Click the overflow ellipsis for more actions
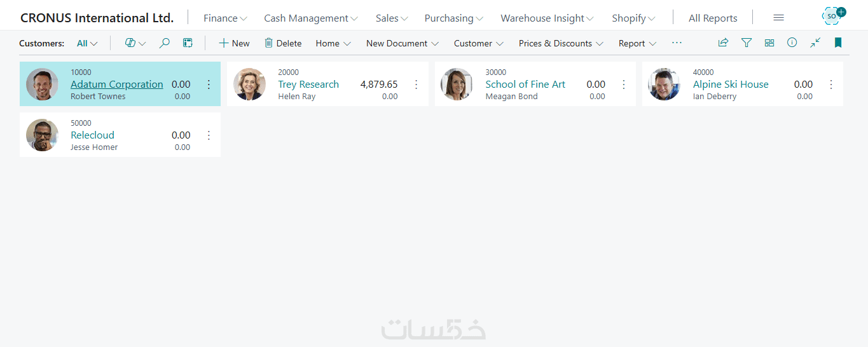 [677, 43]
